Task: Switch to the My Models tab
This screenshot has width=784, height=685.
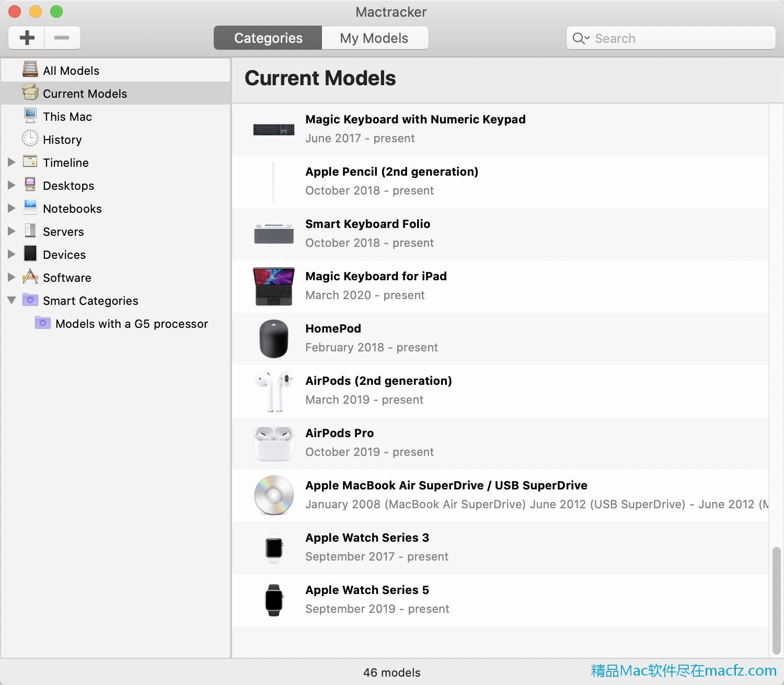Action: coord(374,38)
